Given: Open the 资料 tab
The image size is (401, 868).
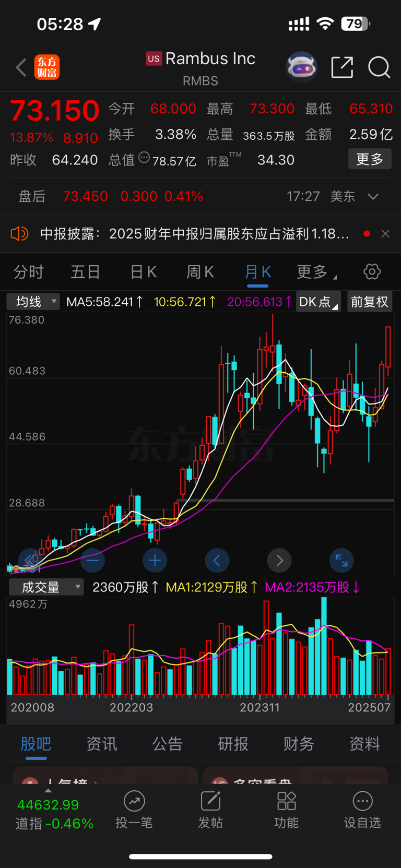Looking at the screenshot, I should (x=364, y=743).
